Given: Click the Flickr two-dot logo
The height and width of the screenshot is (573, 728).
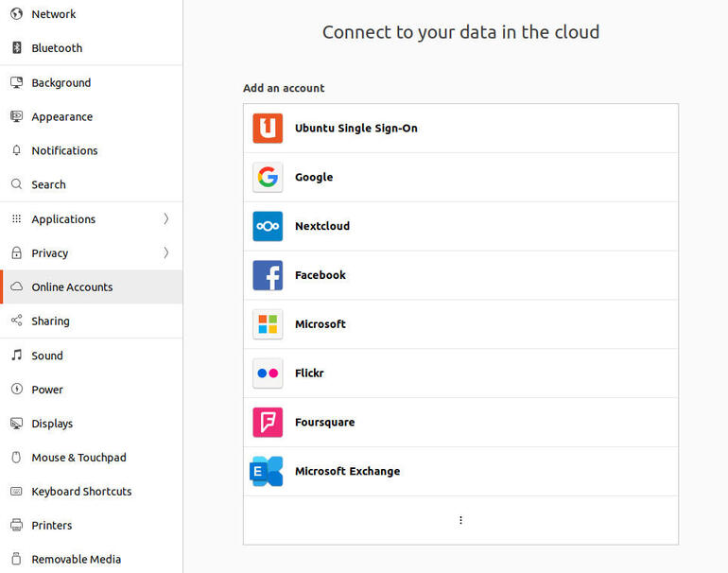Looking at the screenshot, I should point(268,373).
